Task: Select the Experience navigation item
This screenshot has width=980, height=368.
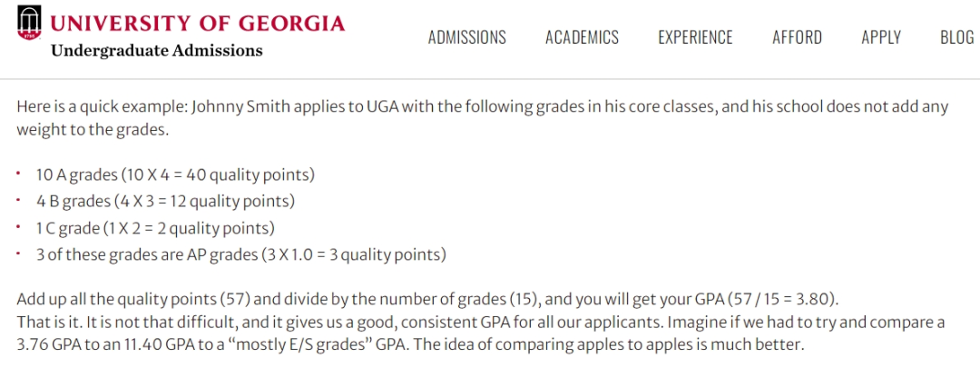Action: (x=695, y=37)
